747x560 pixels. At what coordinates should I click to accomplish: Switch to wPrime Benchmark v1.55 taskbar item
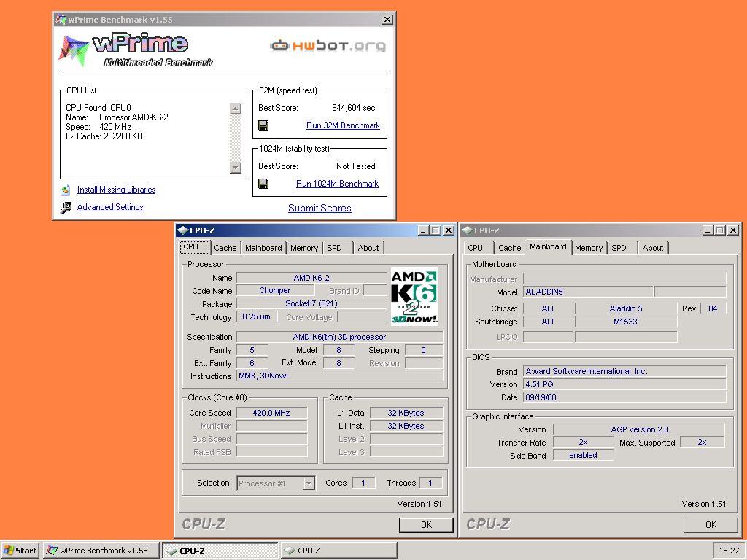pos(101,551)
